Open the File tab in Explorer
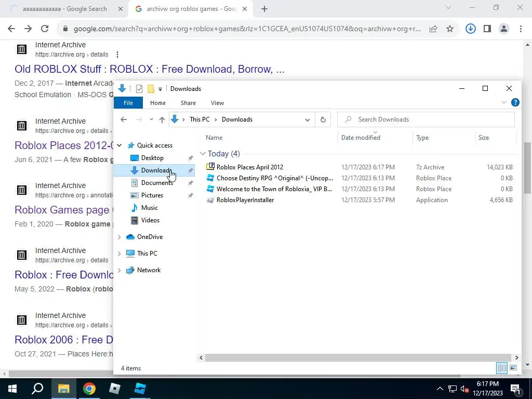Screen dimensions: 532x399 pyautogui.click(x=128, y=103)
